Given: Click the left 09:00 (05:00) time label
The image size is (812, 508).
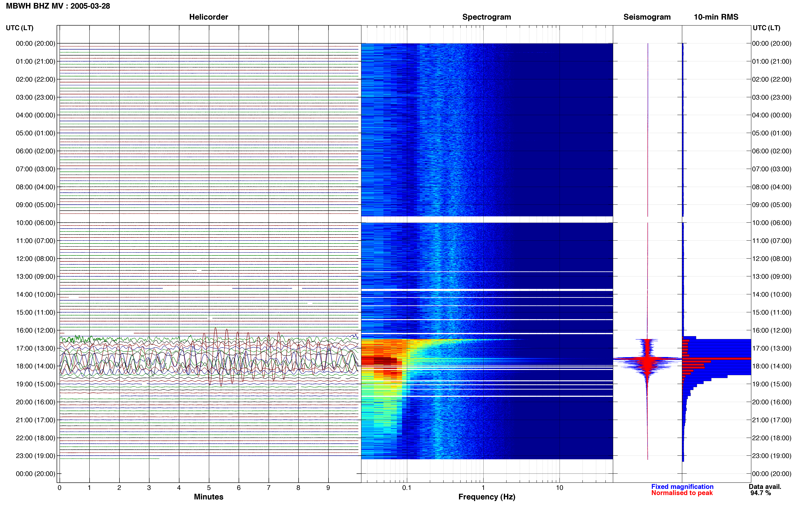Looking at the screenshot, I should (x=36, y=205).
